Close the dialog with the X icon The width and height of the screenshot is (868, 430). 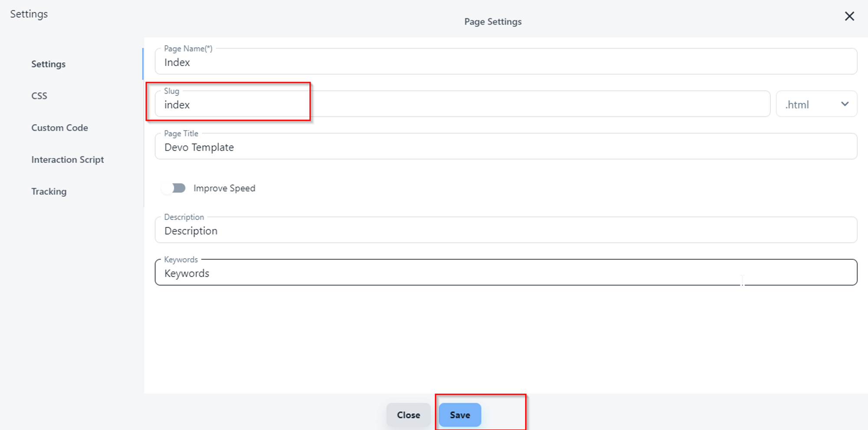[x=849, y=16]
